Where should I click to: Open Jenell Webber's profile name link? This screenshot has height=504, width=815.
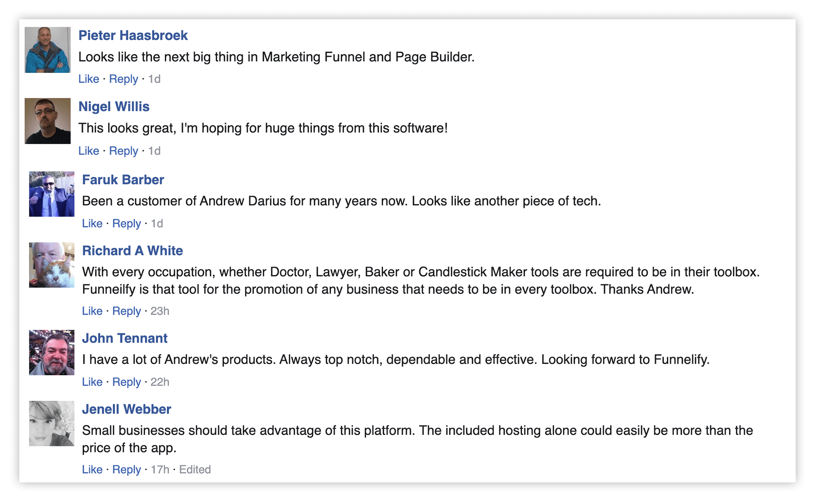(127, 409)
